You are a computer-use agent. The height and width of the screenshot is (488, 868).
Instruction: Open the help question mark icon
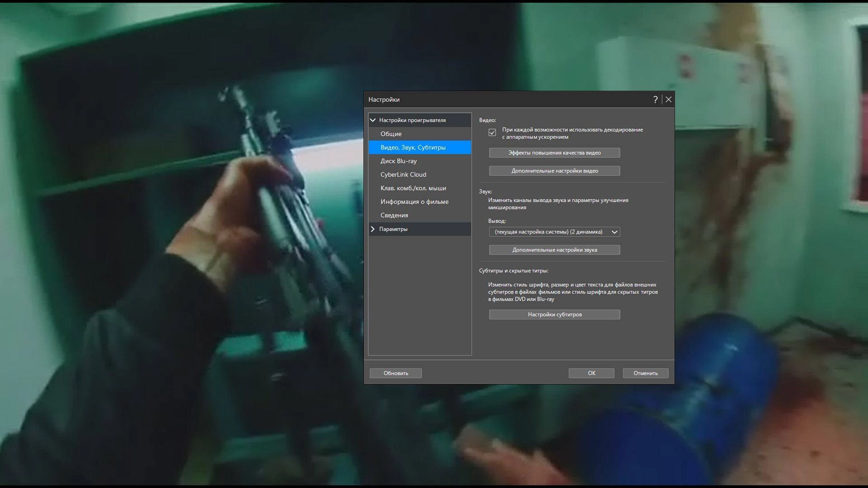(x=655, y=99)
